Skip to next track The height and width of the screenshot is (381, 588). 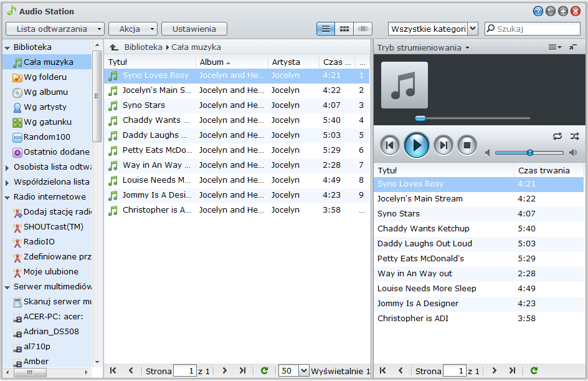pos(443,145)
